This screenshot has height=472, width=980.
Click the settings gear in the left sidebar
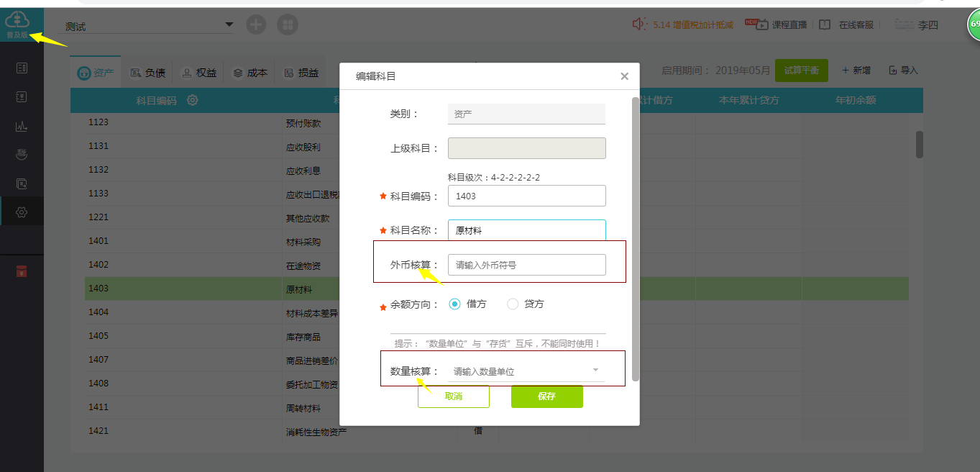click(22, 212)
